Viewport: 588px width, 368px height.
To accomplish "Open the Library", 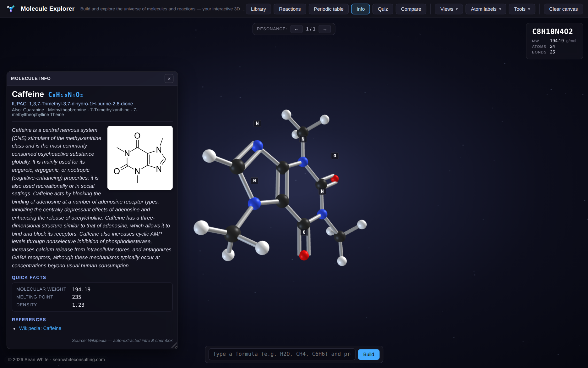I will tap(259, 9).
